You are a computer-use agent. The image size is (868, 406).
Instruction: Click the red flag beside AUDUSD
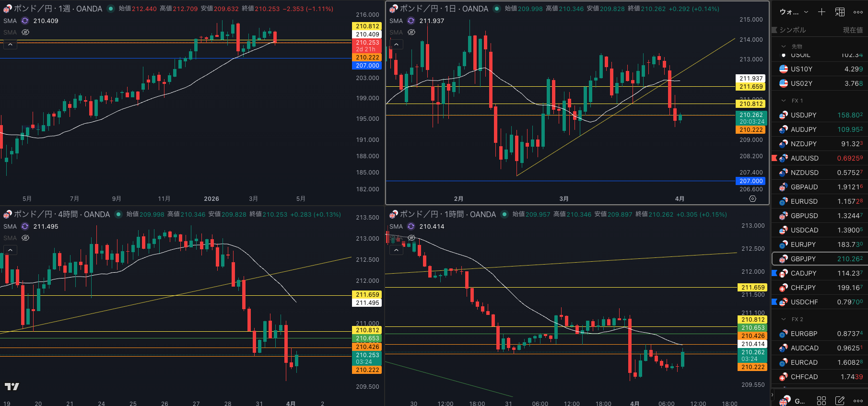coord(774,158)
